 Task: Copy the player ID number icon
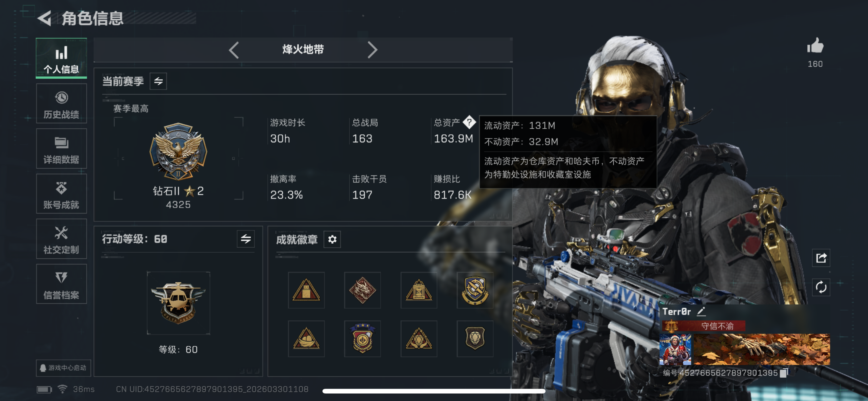click(x=784, y=373)
